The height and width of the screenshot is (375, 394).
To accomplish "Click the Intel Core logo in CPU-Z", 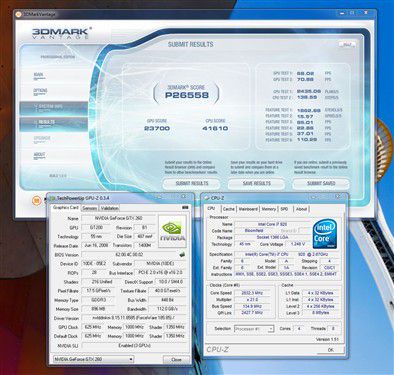I will tap(325, 234).
